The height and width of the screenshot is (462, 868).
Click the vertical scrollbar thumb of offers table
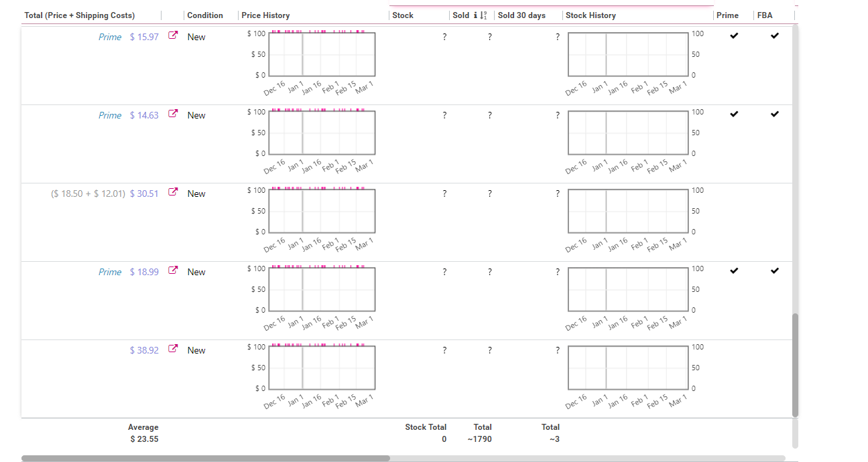pos(796,365)
